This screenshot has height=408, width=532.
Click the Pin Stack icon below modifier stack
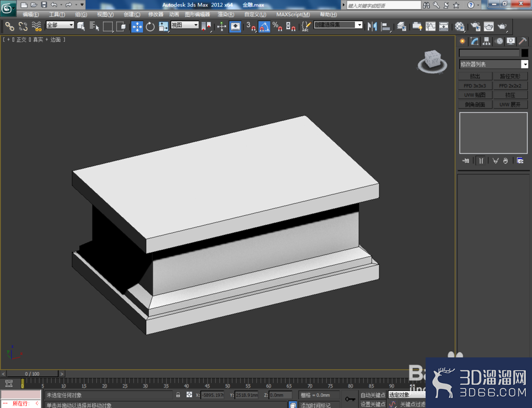pos(466,161)
